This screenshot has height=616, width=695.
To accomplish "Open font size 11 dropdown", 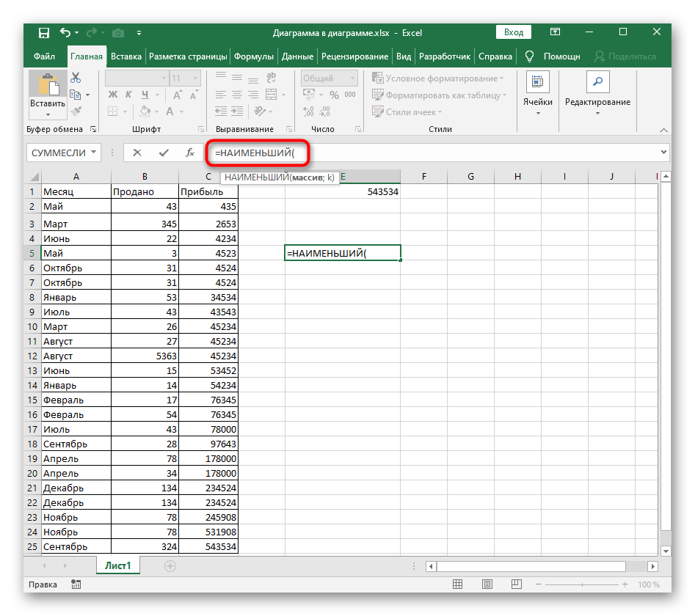I will click(195, 78).
